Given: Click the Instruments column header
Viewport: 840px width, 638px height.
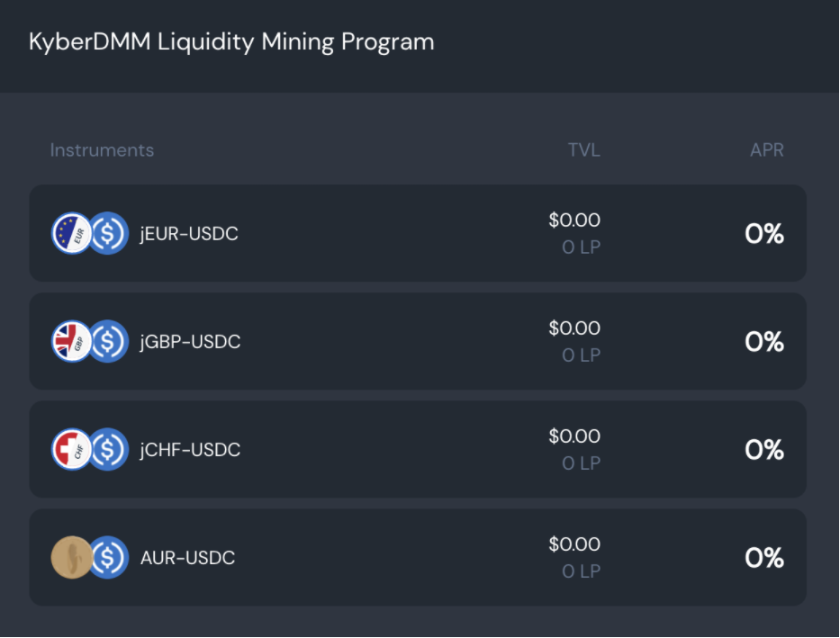Looking at the screenshot, I should coord(102,150).
